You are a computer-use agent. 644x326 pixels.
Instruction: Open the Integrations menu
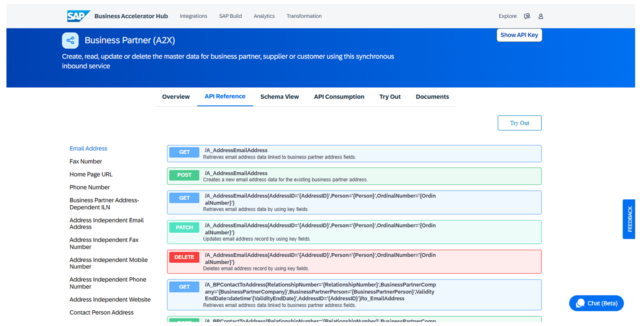tap(194, 16)
